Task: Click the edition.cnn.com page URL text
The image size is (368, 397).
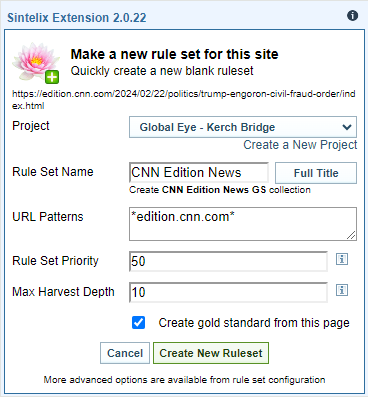Action: click(184, 100)
